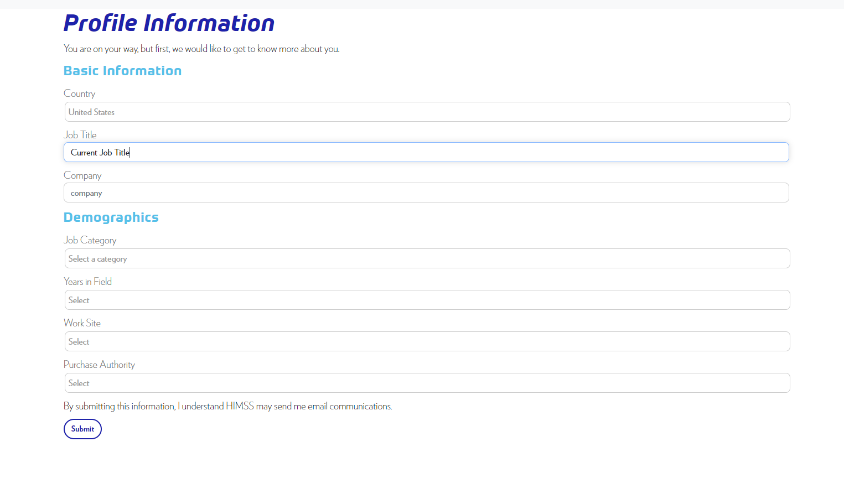Focus the Company input field
This screenshot has height=504, width=844.
point(426,193)
